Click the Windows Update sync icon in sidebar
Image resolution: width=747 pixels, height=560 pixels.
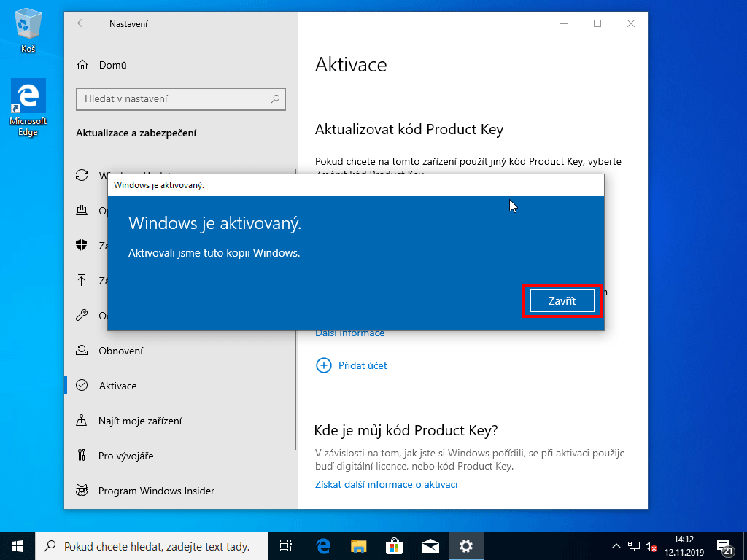(x=82, y=175)
